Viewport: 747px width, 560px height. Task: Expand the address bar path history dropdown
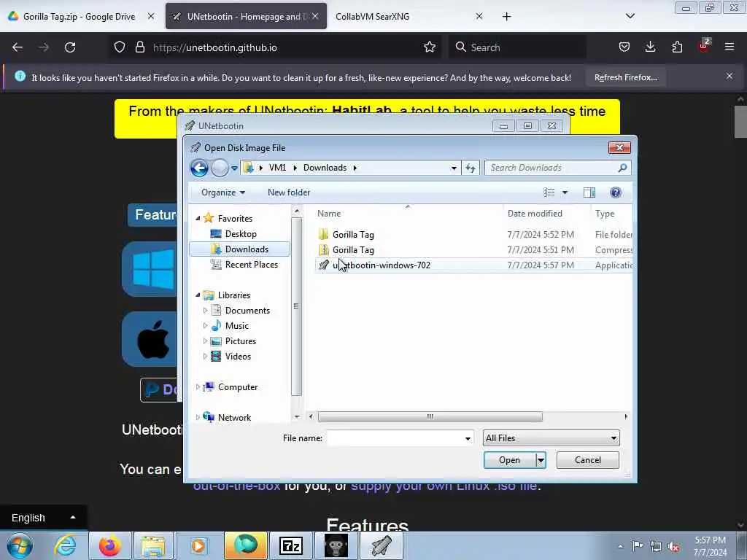[x=454, y=168]
